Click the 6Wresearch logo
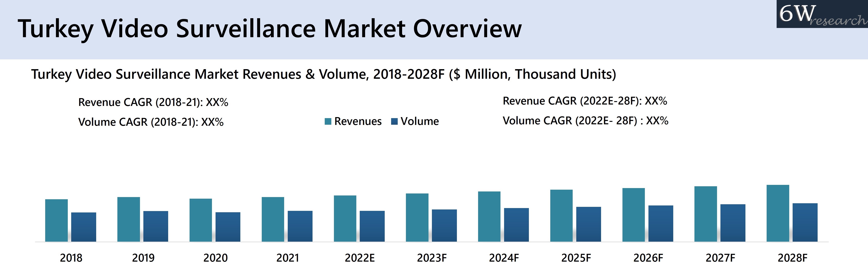 point(822,14)
